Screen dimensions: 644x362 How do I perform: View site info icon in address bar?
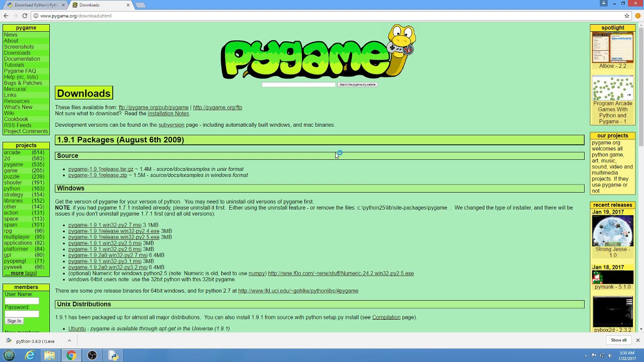coord(35,16)
